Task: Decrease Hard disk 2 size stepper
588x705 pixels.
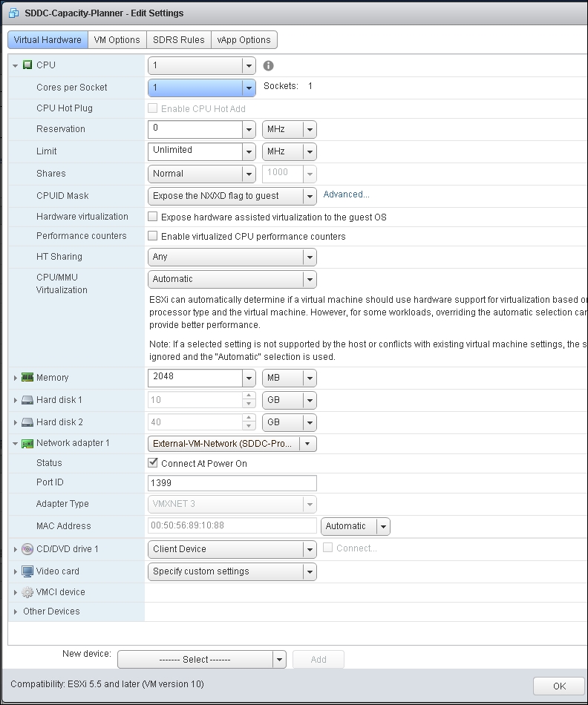Action: pyautogui.click(x=248, y=426)
